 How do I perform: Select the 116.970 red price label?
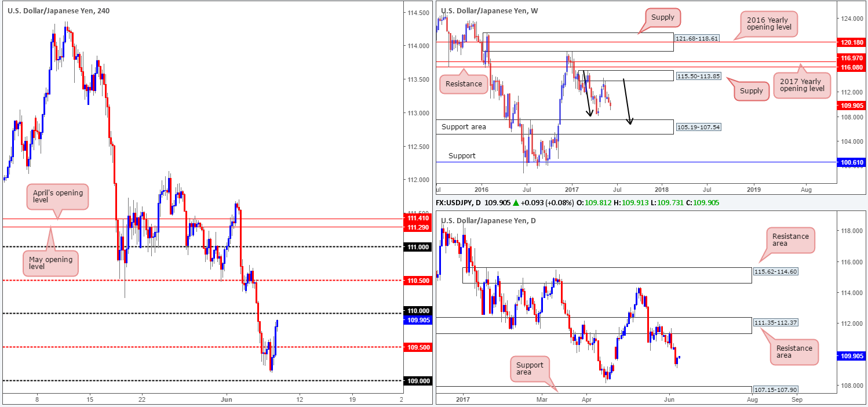pos(853,59)
